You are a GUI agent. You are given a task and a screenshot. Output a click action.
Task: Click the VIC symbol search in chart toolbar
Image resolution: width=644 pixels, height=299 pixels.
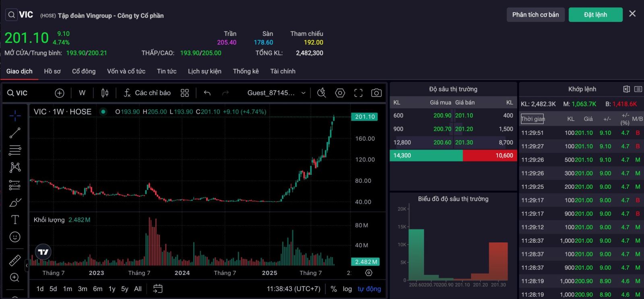[x=17, y=93]
